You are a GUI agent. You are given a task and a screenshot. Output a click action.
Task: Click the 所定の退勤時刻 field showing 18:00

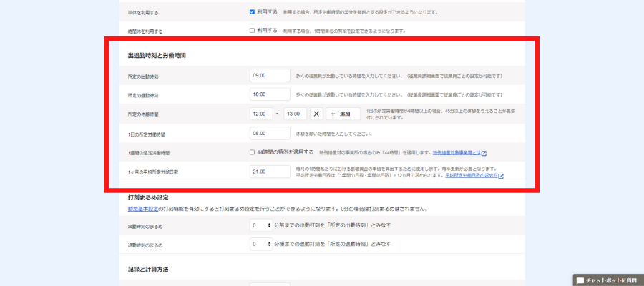click(x=270, y=94)
